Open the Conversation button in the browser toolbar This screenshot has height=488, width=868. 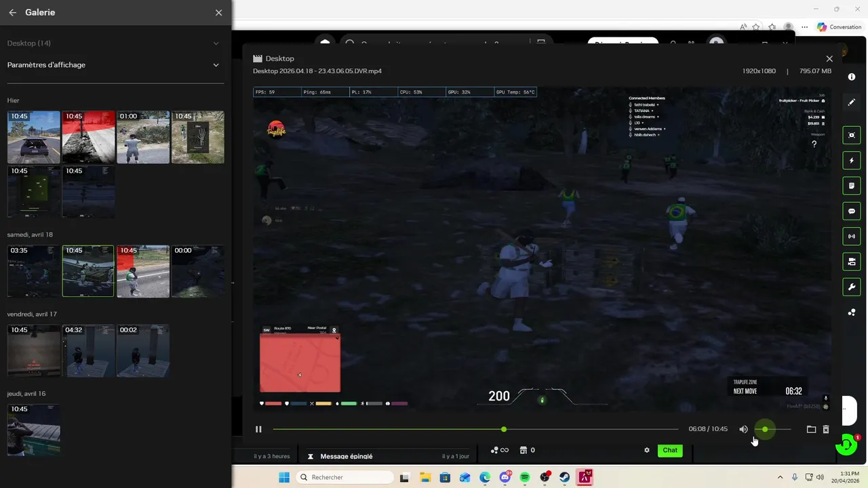(839, 27)
